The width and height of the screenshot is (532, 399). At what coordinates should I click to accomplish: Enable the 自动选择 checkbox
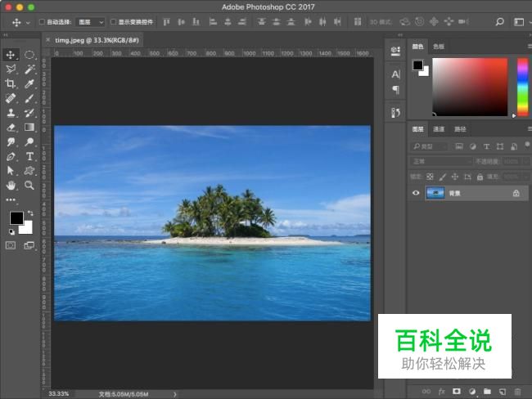[43, 22]
